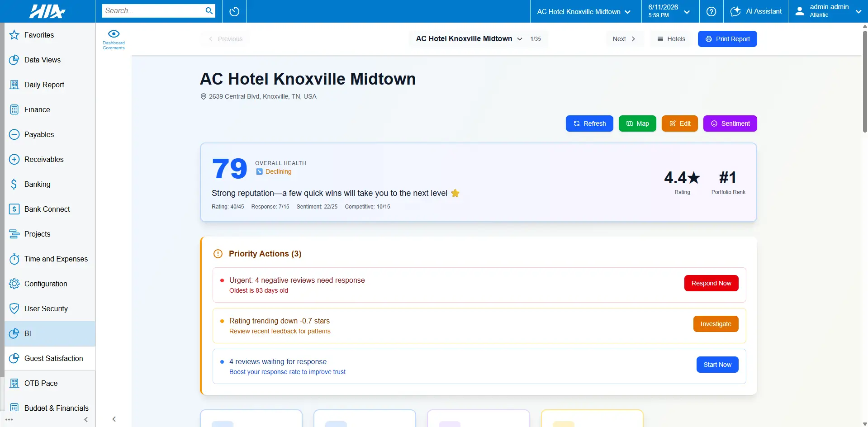Open the User Security menu label
Screen dimensions: 868x427
click(x=46, y=308)
